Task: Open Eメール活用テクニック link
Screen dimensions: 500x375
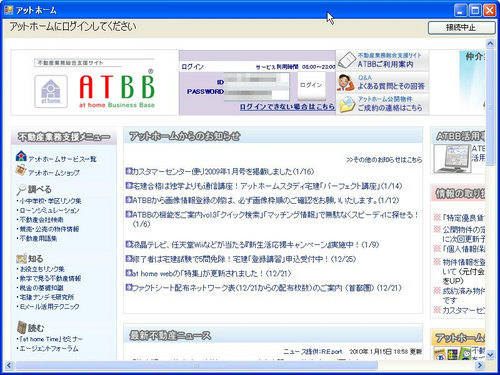Action: coord(49,306)
